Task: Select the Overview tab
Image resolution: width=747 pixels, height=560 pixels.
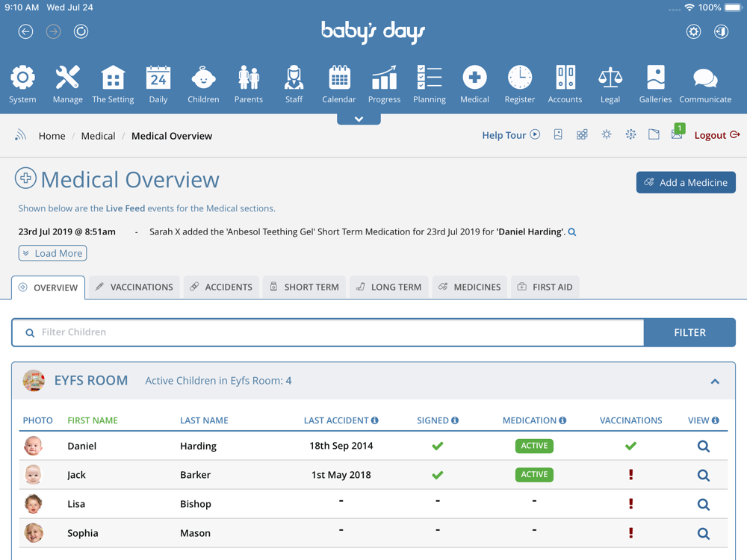Action: pyautogui.click(x=48, y=287)
